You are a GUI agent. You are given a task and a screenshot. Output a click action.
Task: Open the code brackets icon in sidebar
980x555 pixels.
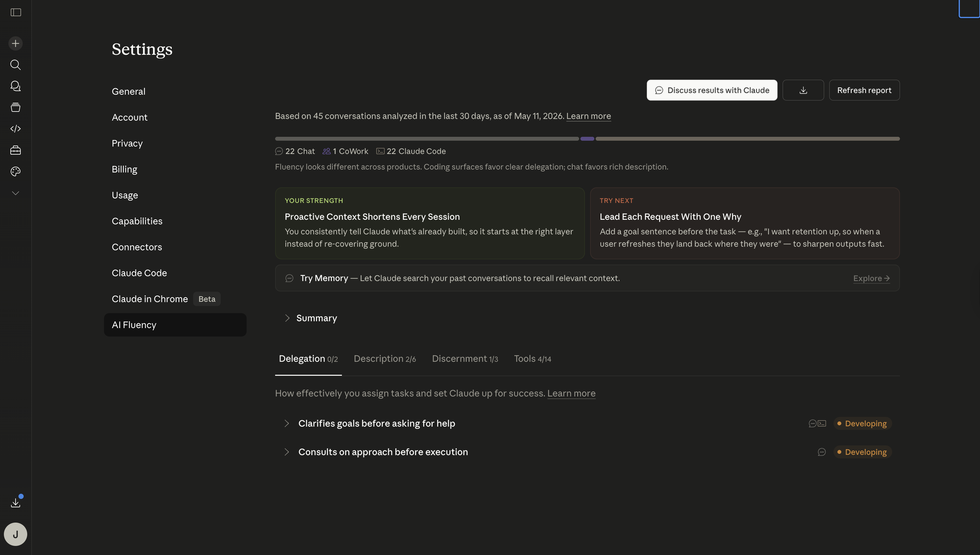[x=16, y=129]
